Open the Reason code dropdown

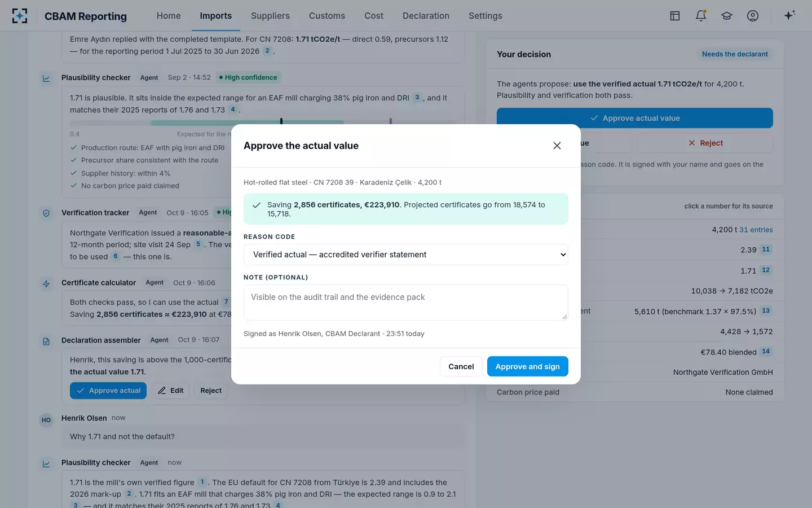[x=406, y=255]
